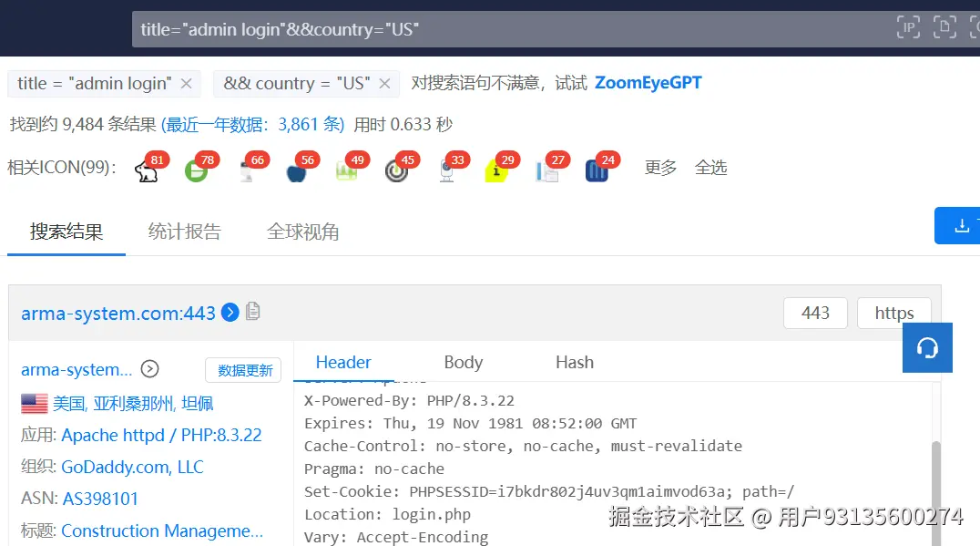Switch to the Body tab

tap(463, 362)
